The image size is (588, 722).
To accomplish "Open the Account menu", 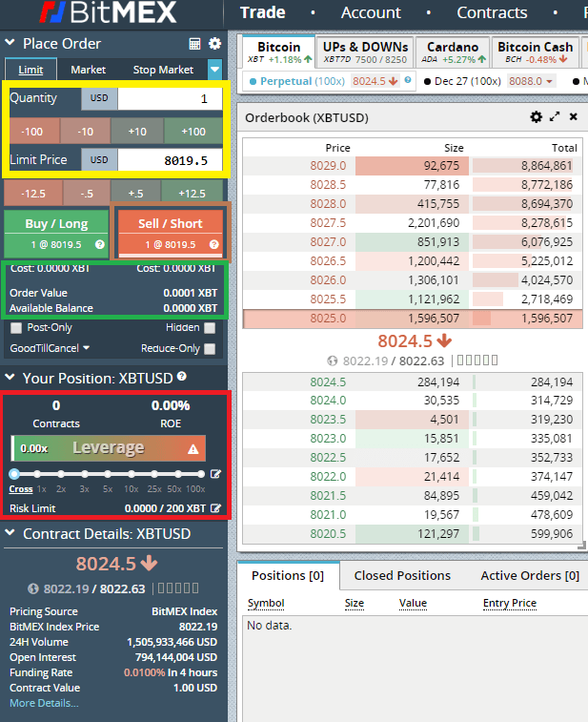I will click(x=371, y=13).
